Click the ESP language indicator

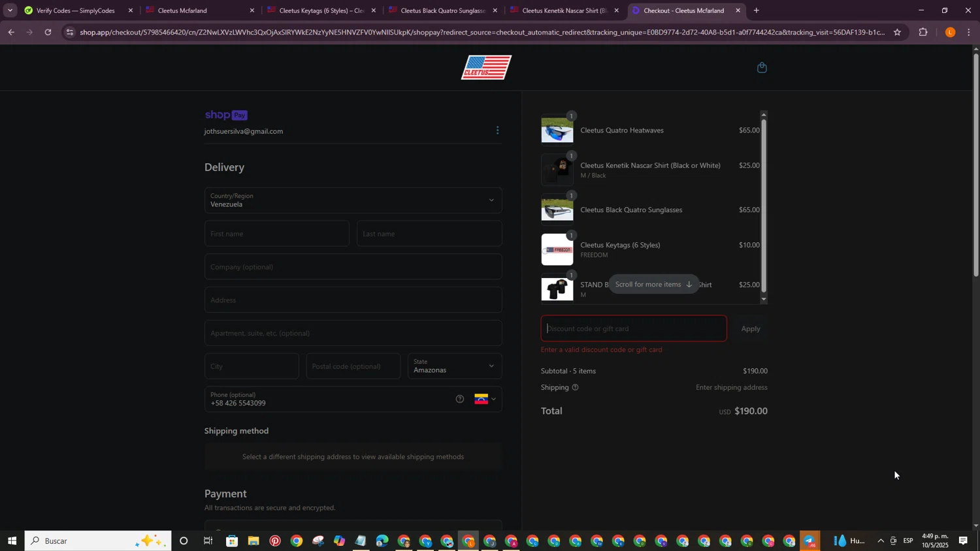click(x=908, y=541)
